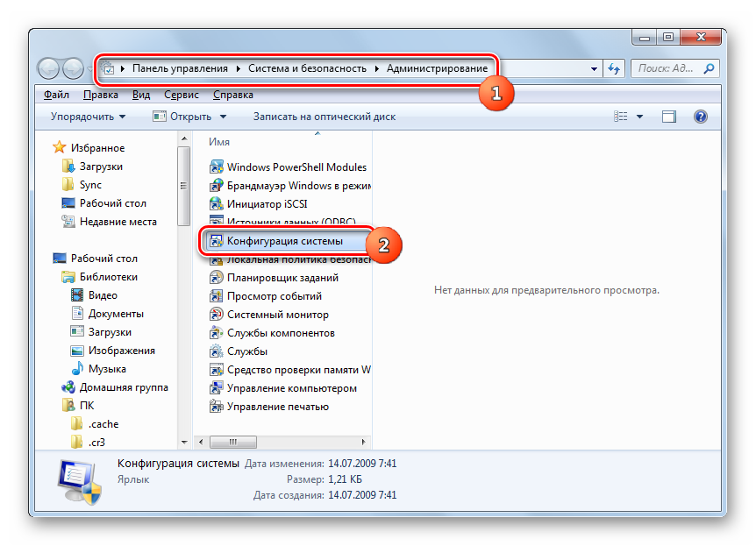Click the search field in Администрирование

(x=669, y=68)
